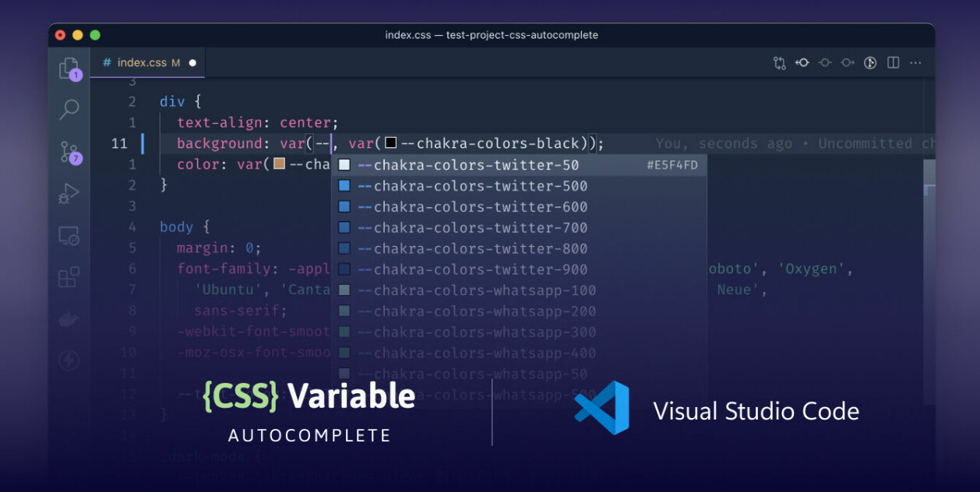Screen dimensions: 980x492
Task: Click the 'background' property on line 11
Action: [x=220, y=143]
